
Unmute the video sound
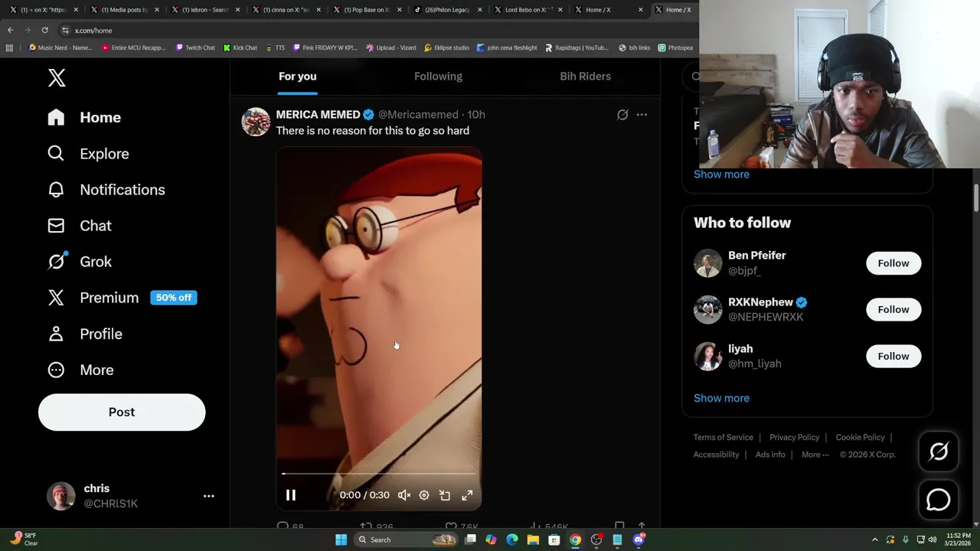[x=404, y=495]
